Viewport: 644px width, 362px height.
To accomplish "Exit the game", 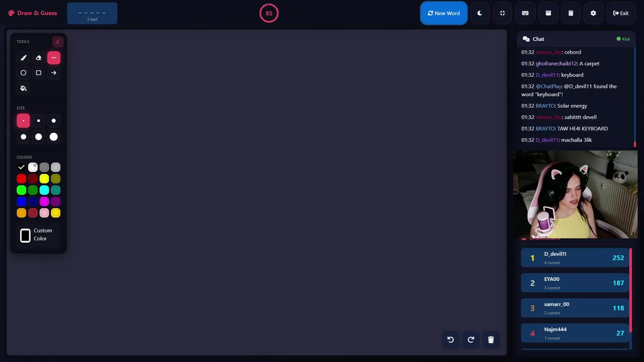I will (x=621, y=13).
